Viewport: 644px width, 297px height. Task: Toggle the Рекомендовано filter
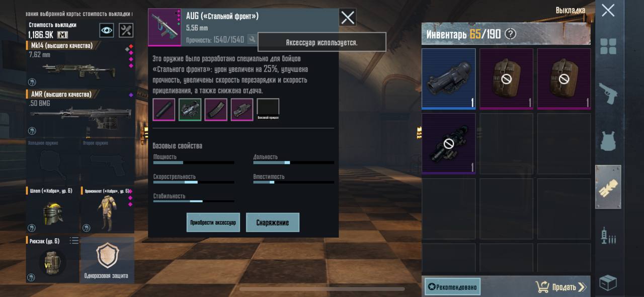click(x=452, y=286)
